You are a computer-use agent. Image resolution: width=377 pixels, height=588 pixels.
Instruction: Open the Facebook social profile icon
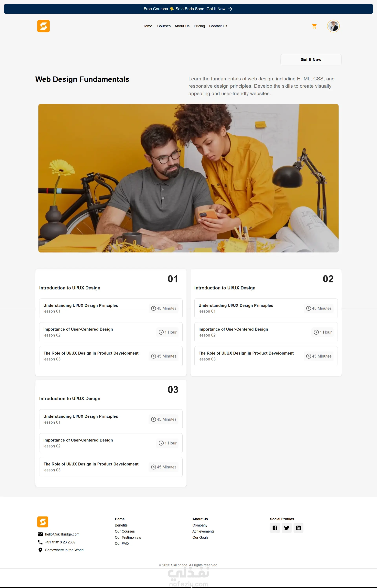(x=275, y=528)
